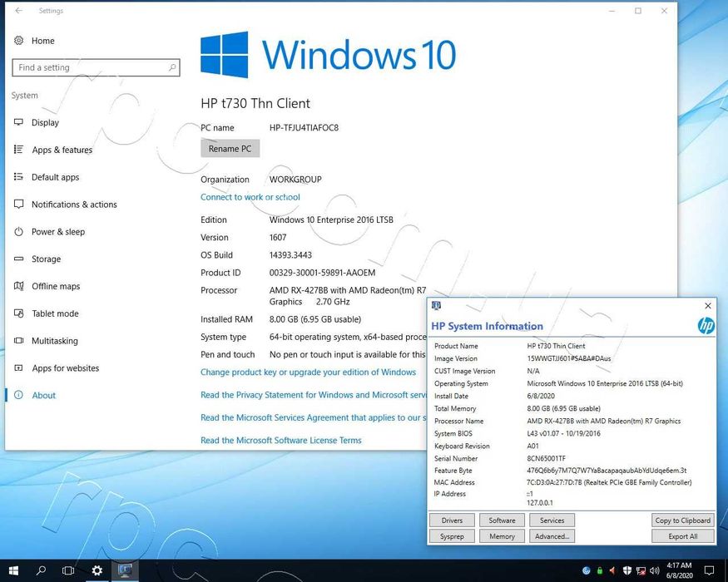Open the Action Center notification icon
The image size is (728, 582).
point(709,570)
